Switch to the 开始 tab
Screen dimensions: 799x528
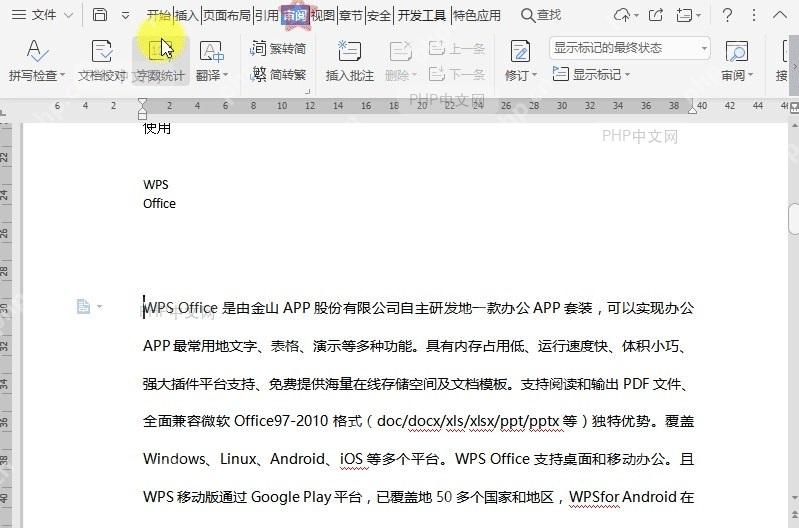click(x=158, y=16)
